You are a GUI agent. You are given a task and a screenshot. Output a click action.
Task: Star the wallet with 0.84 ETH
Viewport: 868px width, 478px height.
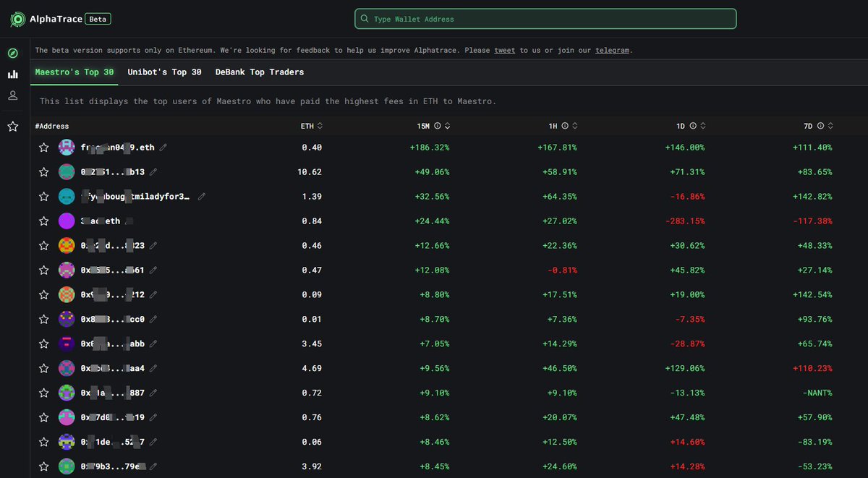(44, 221)
